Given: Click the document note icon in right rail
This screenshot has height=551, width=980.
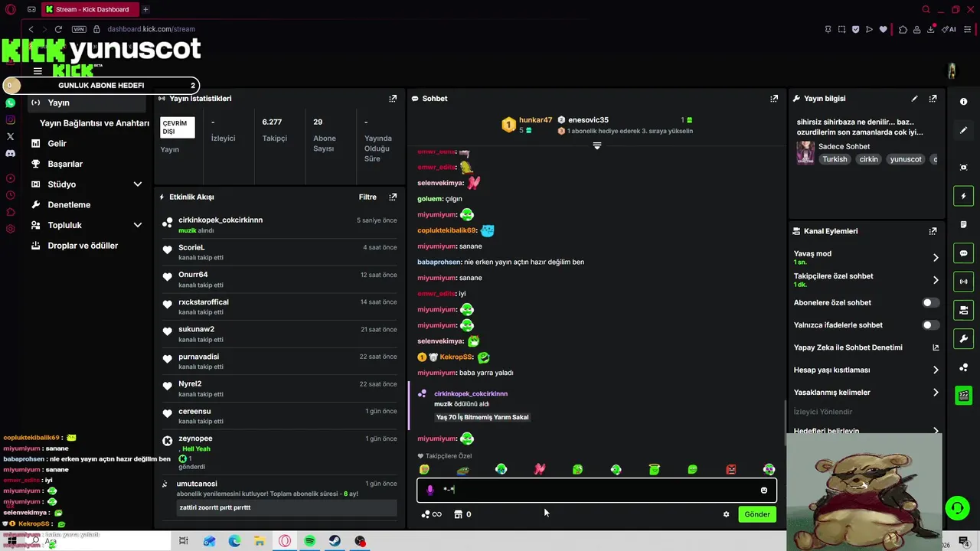Looking at the screenshot, I should [963, 224].
